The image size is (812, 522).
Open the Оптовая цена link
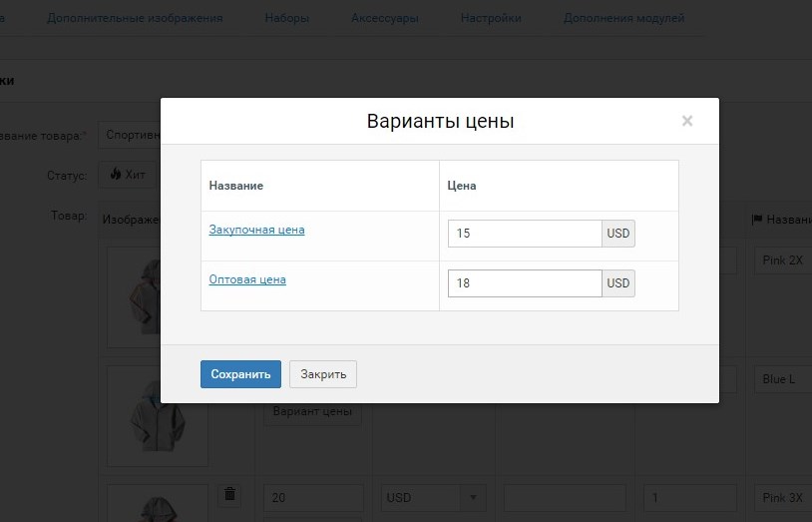coord(247,279)
